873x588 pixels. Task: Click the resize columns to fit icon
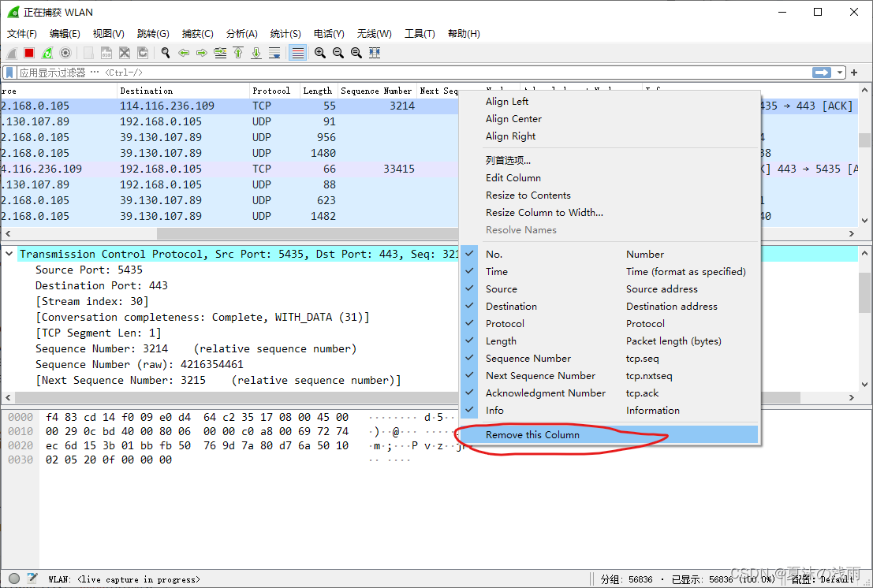point(375,53)
